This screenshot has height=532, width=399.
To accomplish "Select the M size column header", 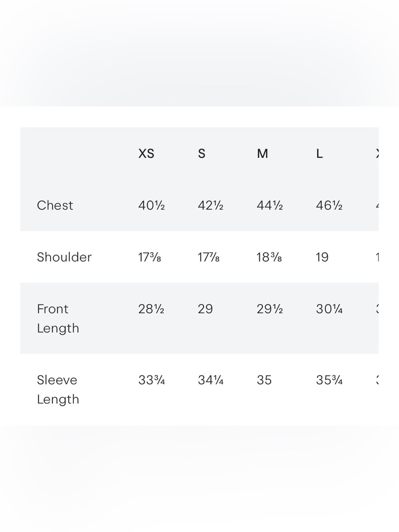I will click(262, 154).
